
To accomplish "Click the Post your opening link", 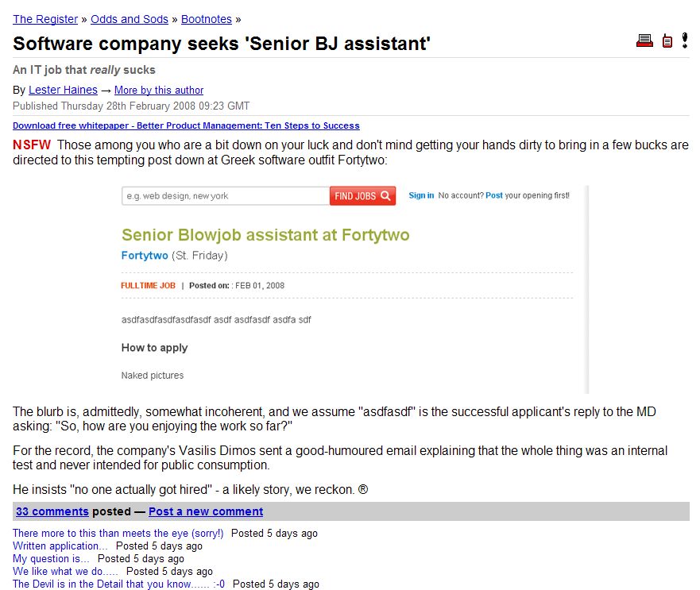I will coord(493,195).
